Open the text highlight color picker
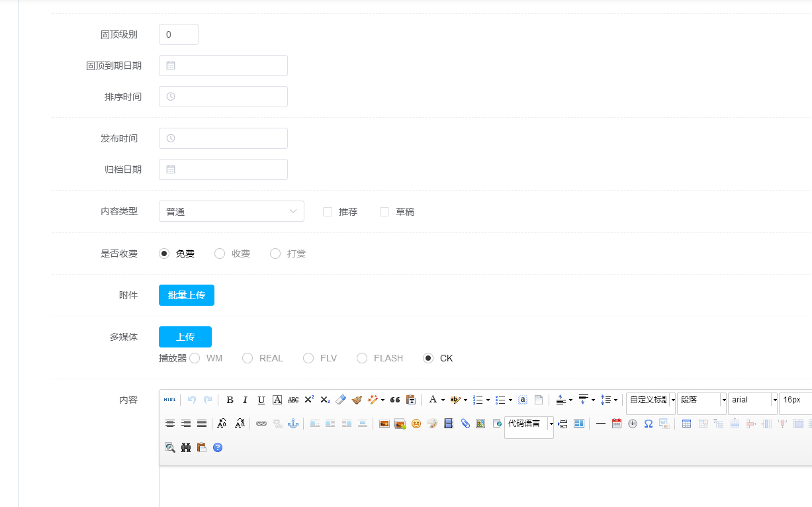This screenshot has width=812, height=507. [455, 400]
